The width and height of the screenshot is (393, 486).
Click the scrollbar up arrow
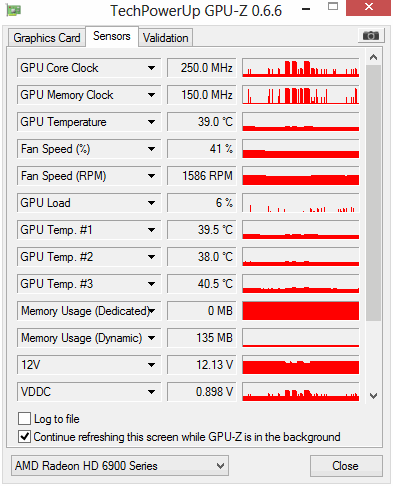[x=373, y=57]
